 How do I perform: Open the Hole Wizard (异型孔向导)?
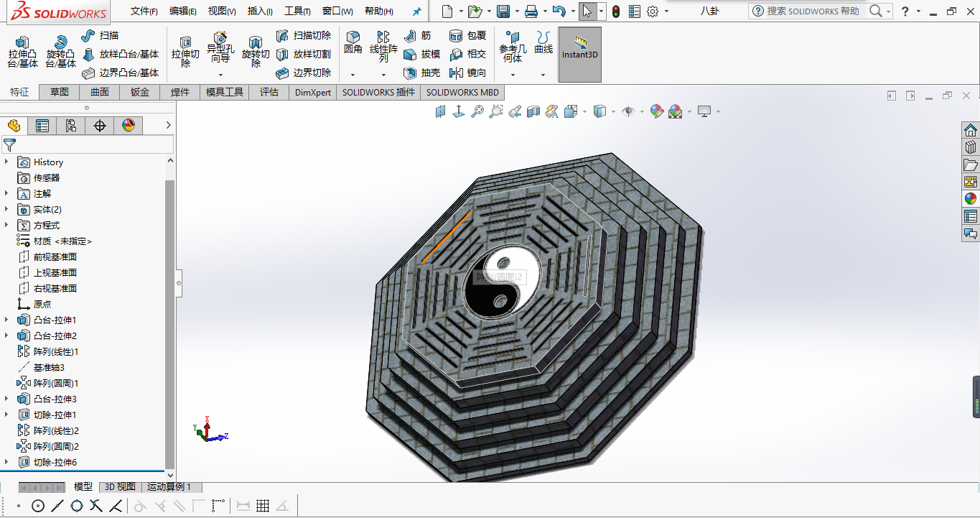(x=220, y=47)
